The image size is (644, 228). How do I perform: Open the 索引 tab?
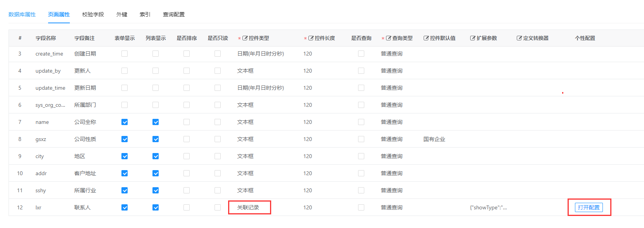pos(145,14)
